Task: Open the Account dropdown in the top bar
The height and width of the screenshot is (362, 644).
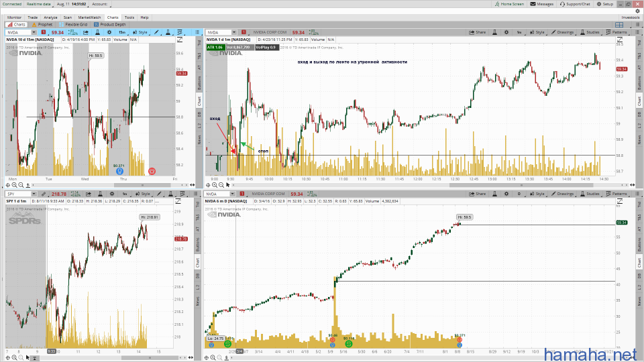Action: [100, 4]
